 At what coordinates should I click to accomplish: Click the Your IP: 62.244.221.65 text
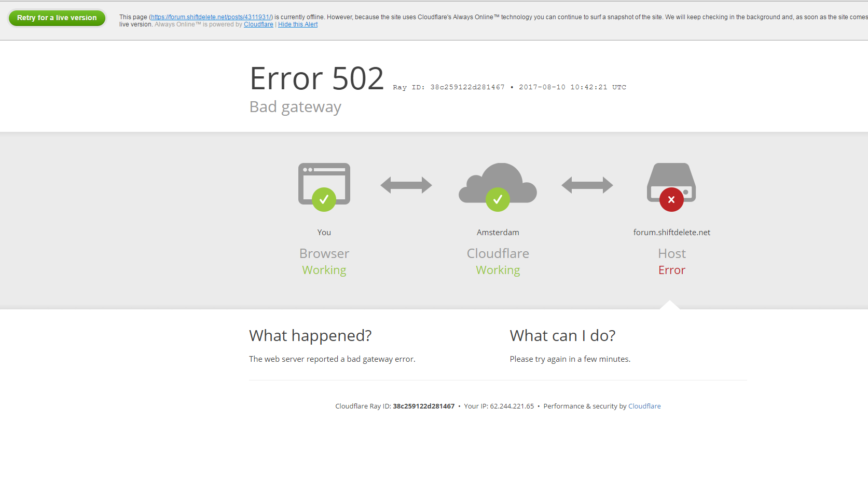[x=499, y=406]
